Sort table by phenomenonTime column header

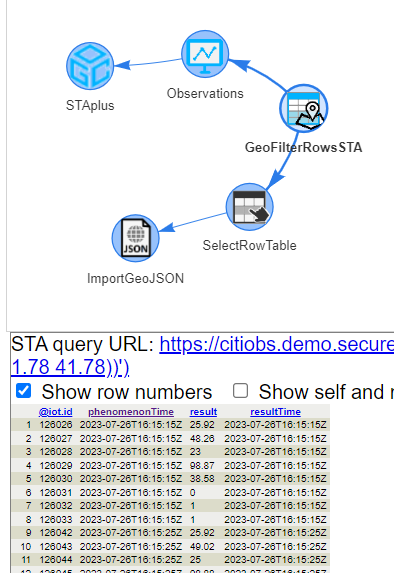tap(131, 412)
